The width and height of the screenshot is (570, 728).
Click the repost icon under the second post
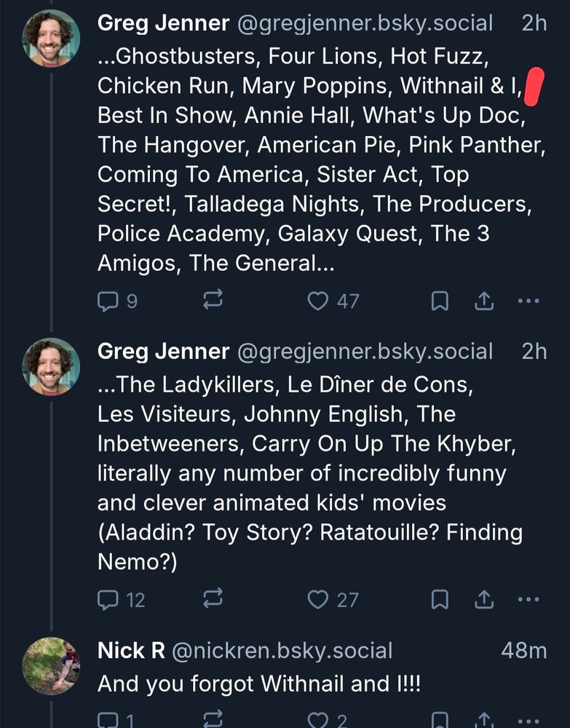click(x=211, y=597)
